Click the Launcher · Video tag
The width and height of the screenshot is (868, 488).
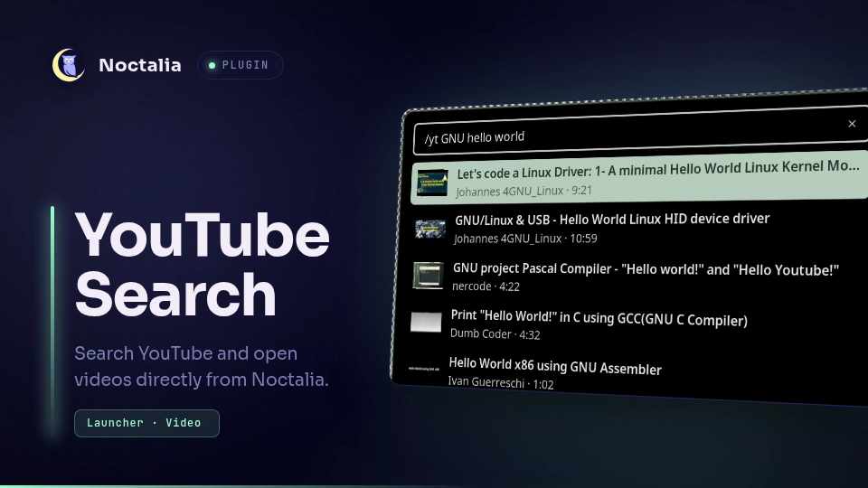pyautogui.click(x=146, y=423)
